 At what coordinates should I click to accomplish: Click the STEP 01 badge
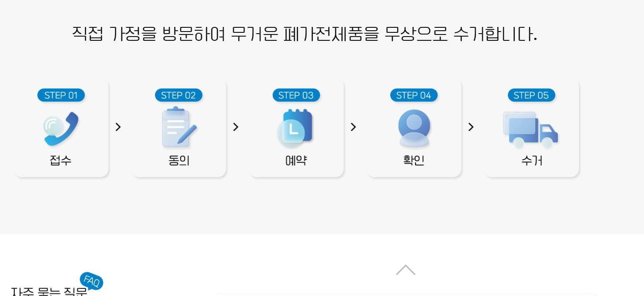point(61,95)
